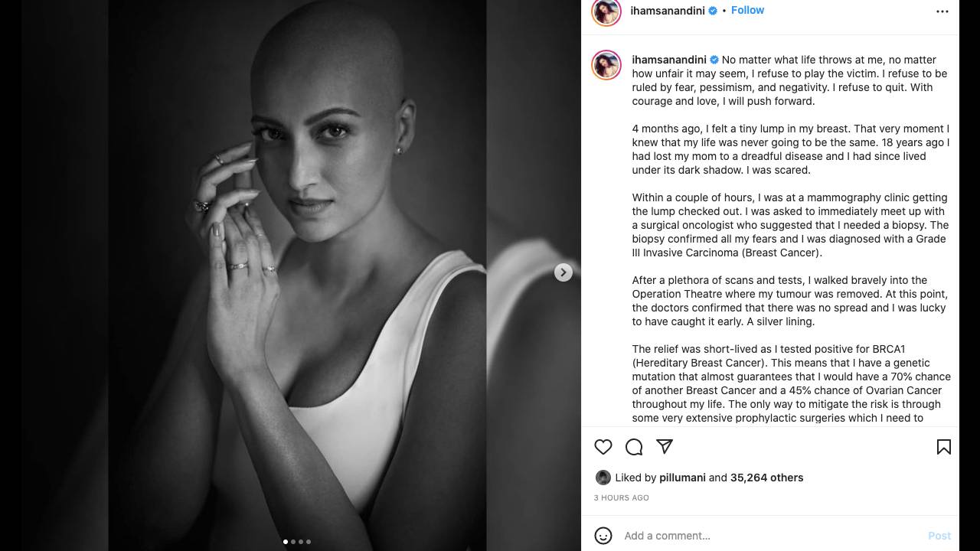Open more options three-dot menu

[x=942, y=11]
